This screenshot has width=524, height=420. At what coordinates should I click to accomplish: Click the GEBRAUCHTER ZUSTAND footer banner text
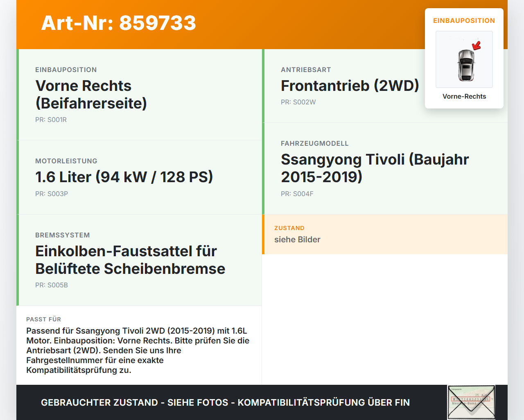[x=225, y=402]
